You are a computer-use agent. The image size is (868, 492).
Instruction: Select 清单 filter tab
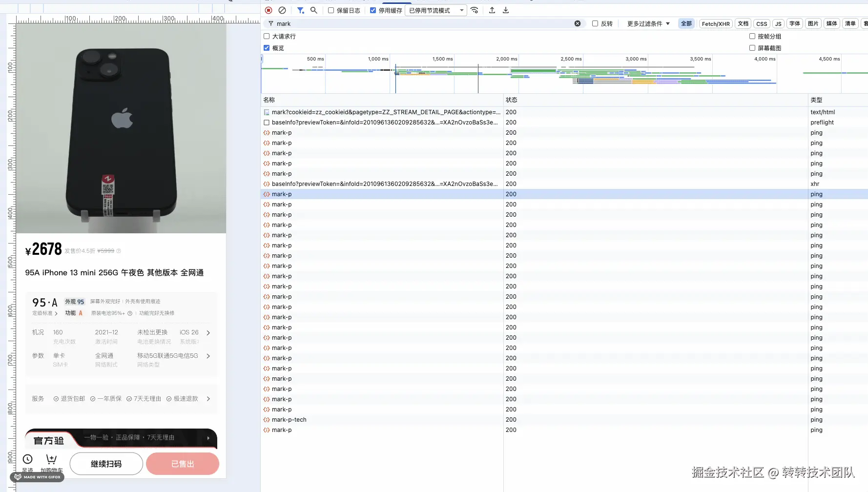pos(850,23)
